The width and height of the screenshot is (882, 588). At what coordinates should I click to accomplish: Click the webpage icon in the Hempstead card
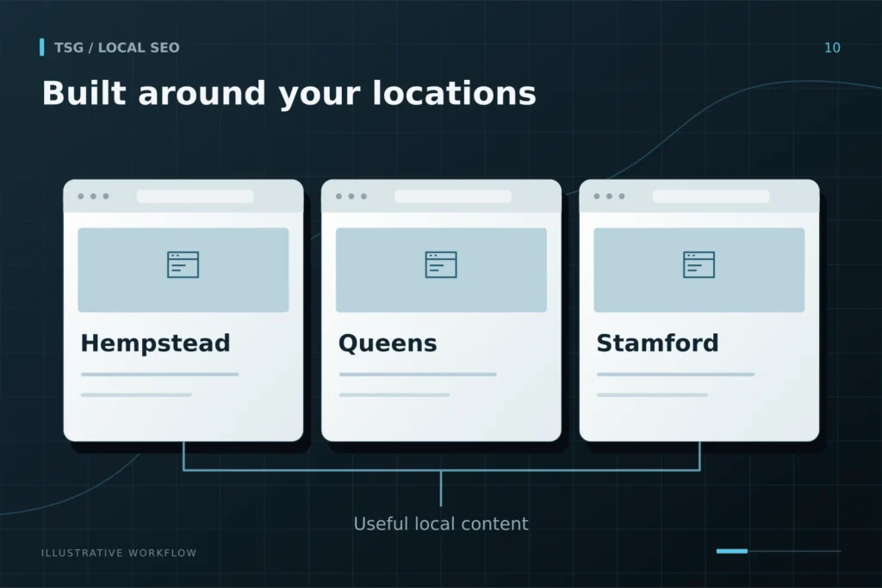183,264
